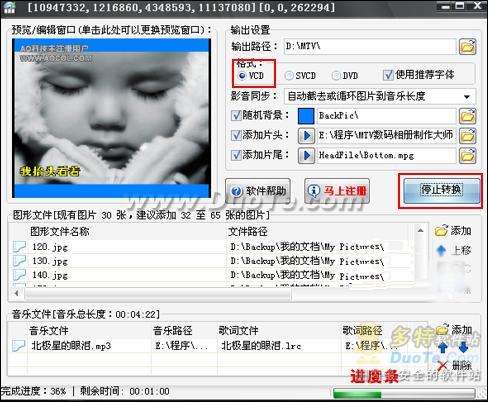Expand the 影音同步 dropdown list
Viewport: 488px width, 402px height.
[467, 97]
